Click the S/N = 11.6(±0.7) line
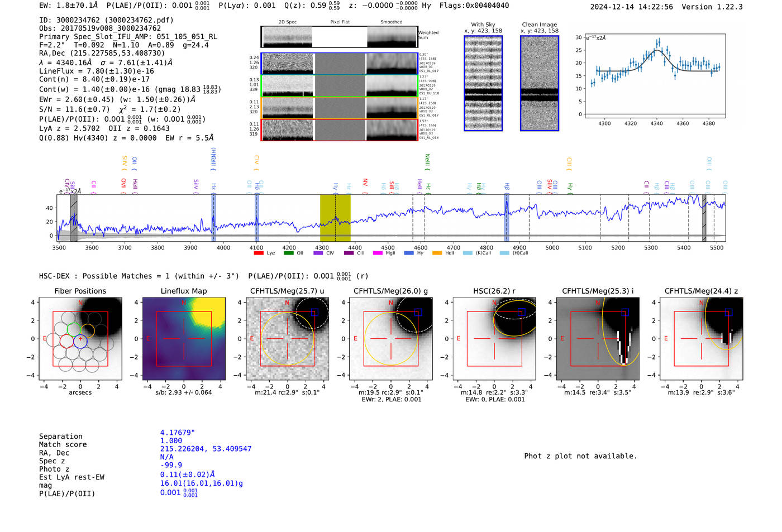The image size is (782, 532). 109,109
